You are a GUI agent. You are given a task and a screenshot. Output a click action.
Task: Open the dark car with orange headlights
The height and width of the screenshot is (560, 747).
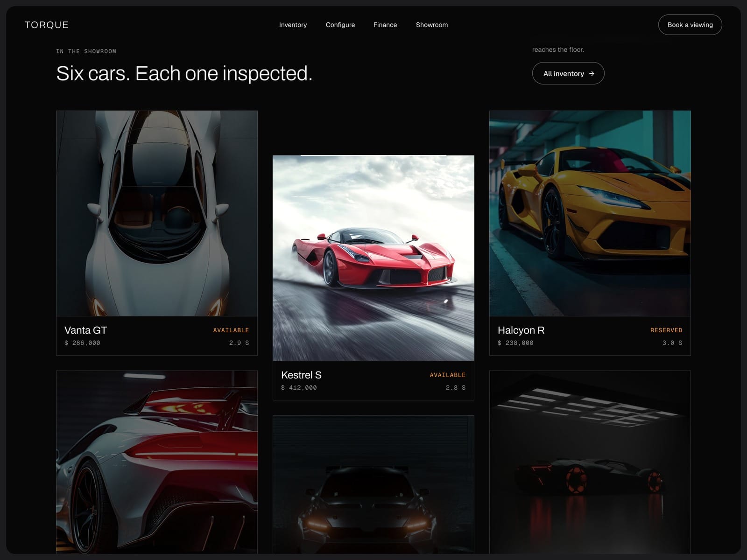coord(373,485)
